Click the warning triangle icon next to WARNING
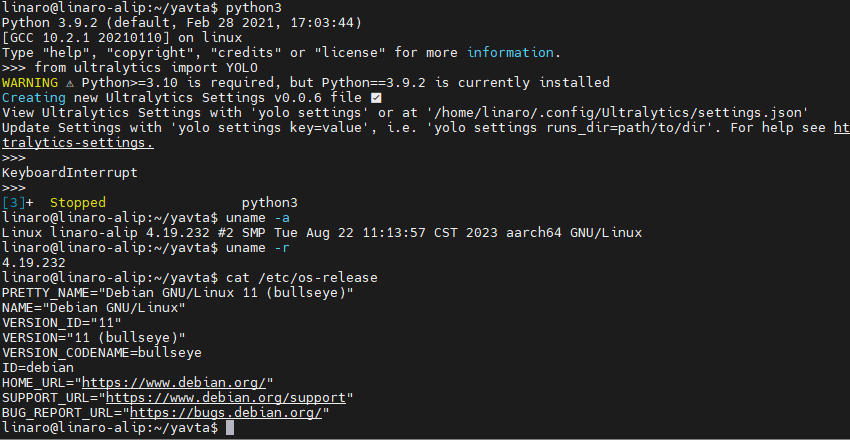The image size is (850, 442). point(70,84)
